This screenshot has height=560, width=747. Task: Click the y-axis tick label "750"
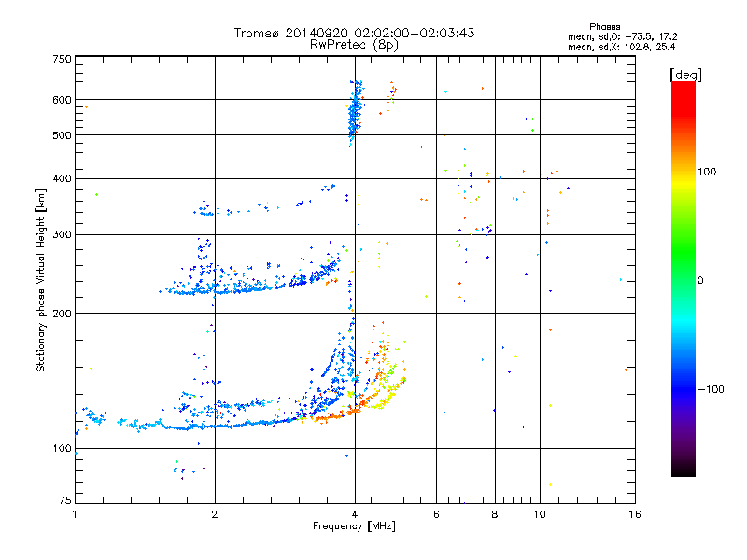[62, 59]
